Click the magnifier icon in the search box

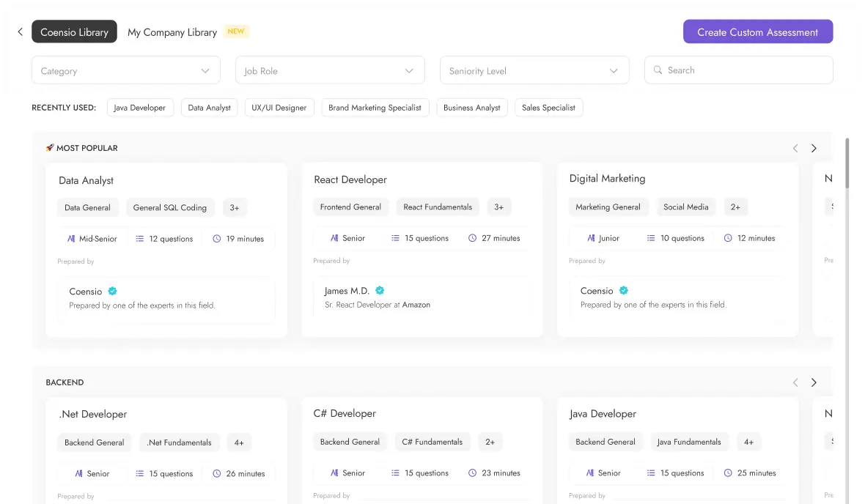click(658, 70)
